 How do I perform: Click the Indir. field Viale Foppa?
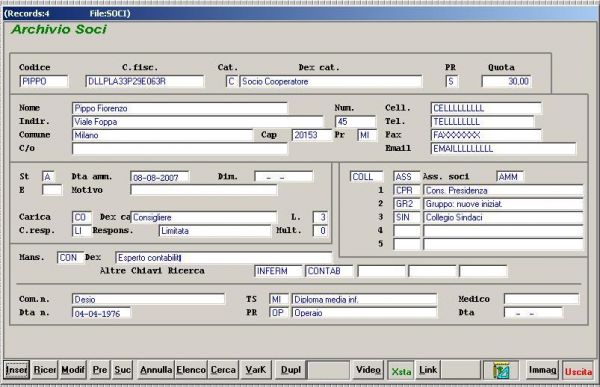[197, 122]
